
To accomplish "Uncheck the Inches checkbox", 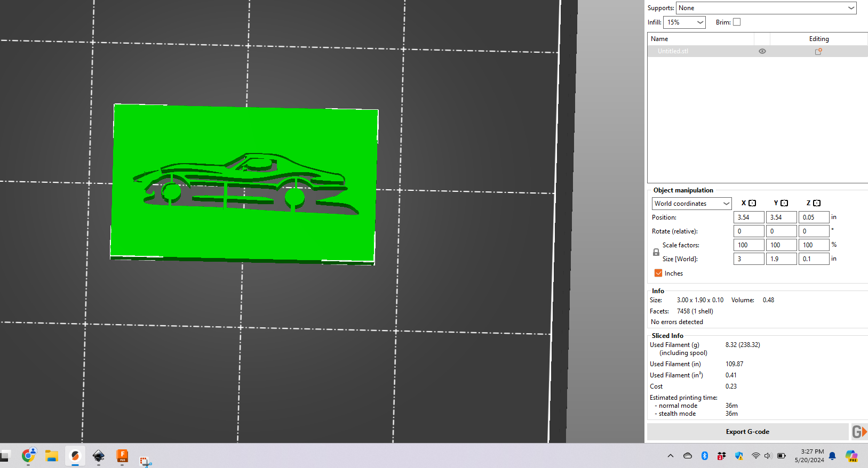I will click(x=658, y=273).
